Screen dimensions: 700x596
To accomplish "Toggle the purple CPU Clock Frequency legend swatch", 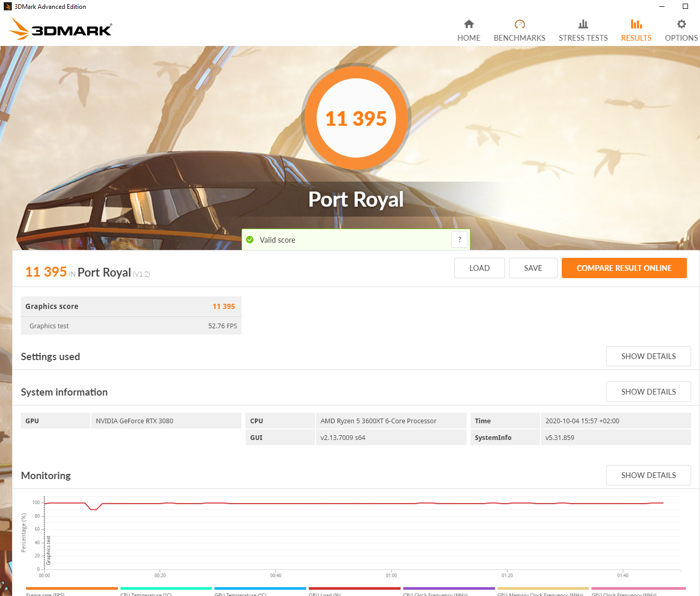I will (x=449, y=588).
